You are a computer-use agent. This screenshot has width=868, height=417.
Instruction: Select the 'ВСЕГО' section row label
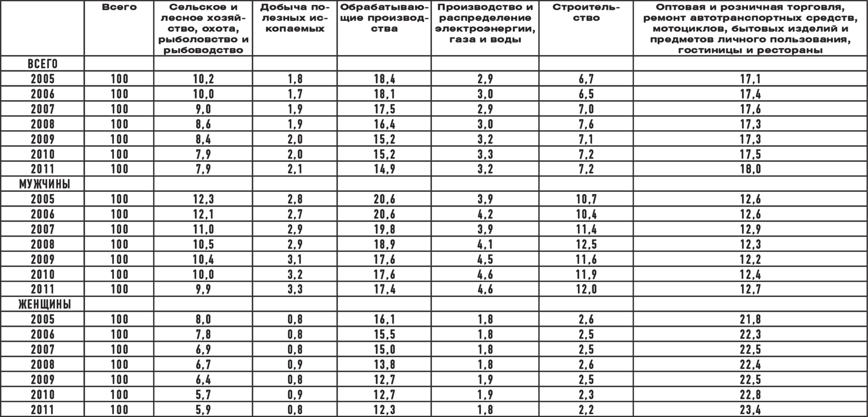[43, 64]
